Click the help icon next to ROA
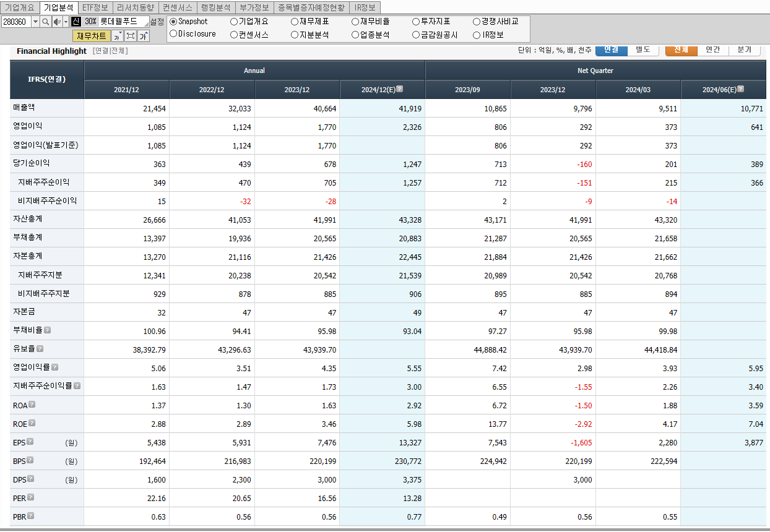Image resolution: width=770 pixels, height=532 pixels. 32,405
